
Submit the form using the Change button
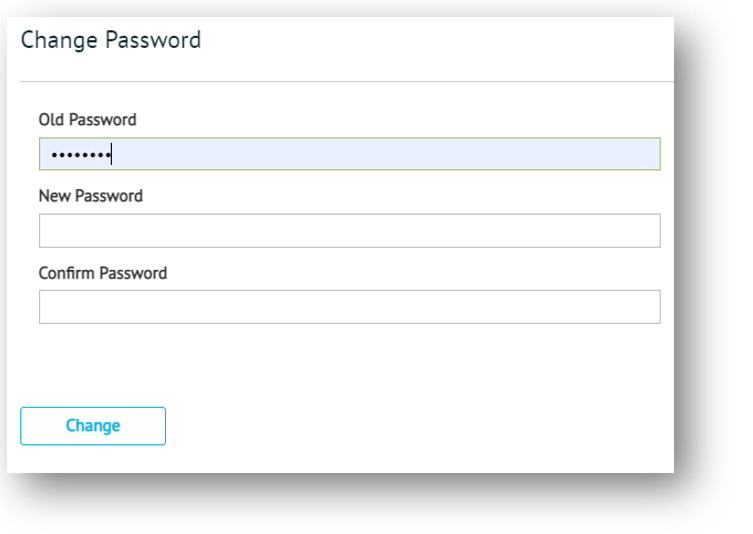point(93,426)
